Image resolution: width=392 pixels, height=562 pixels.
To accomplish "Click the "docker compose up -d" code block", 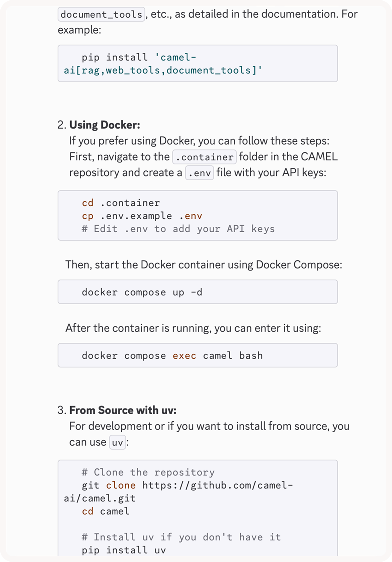I will pos(197,292).
